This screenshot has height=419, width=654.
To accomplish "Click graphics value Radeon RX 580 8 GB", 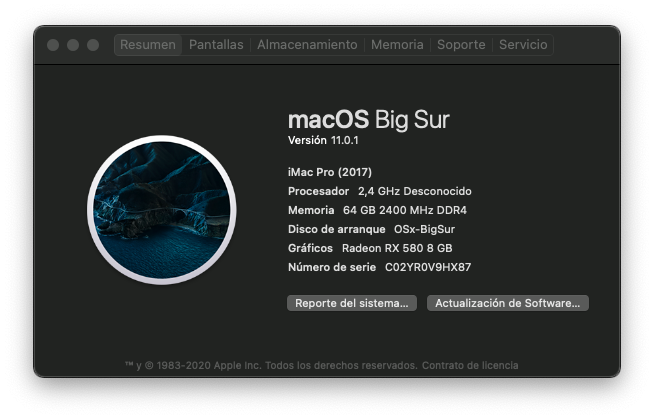I will click(x=397, y=248).
